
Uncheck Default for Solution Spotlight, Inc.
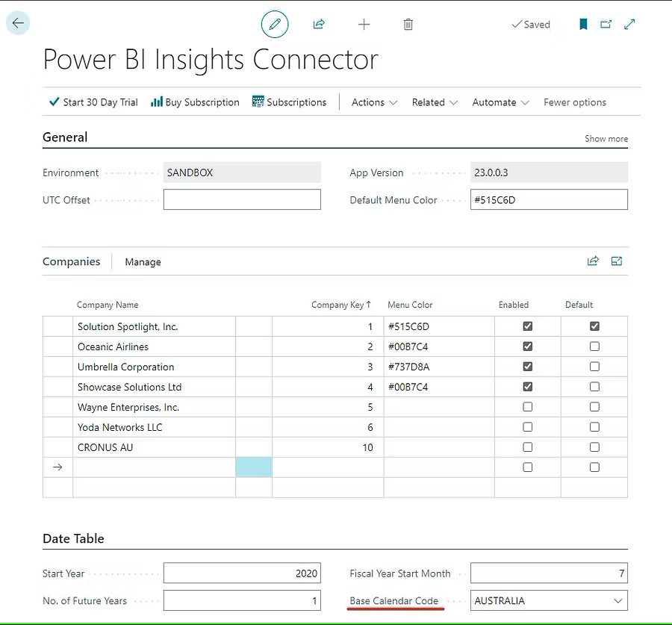coord(594,326)
